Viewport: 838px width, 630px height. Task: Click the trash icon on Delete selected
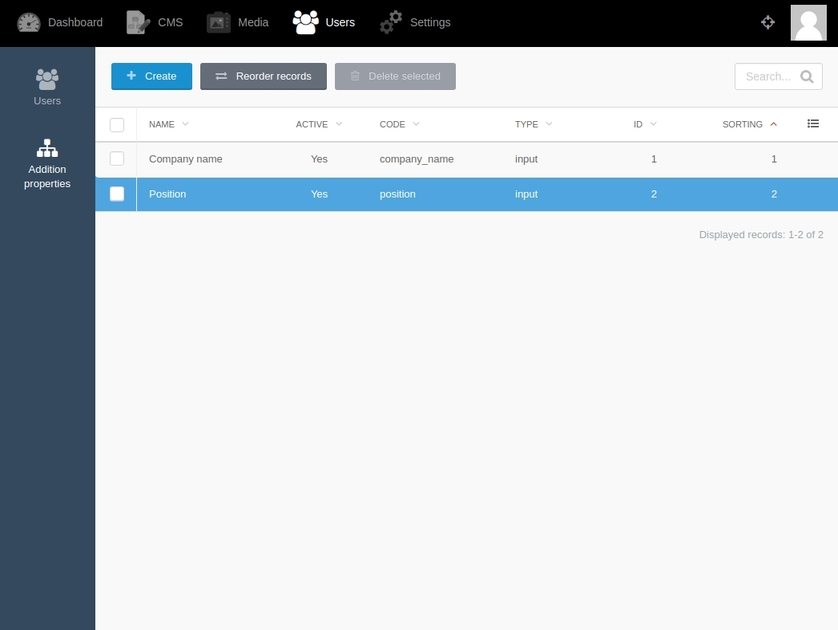pyautogui.click(x=355, y=76)
